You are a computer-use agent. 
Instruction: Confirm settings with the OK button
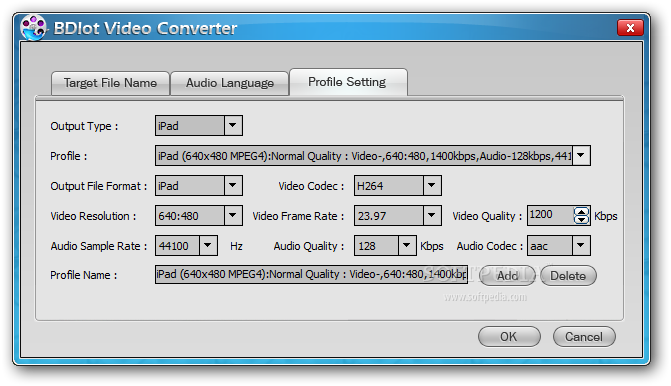click(509, 337)
